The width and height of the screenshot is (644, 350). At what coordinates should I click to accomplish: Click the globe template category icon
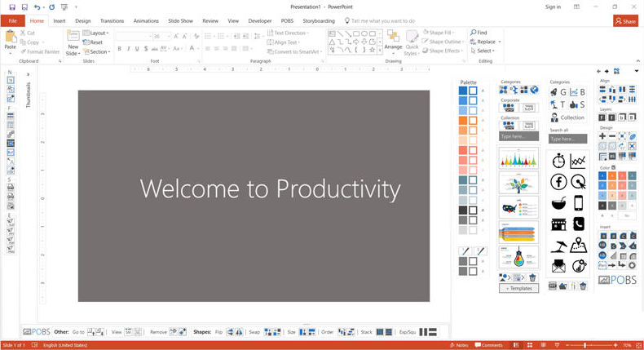click(534, 89)
